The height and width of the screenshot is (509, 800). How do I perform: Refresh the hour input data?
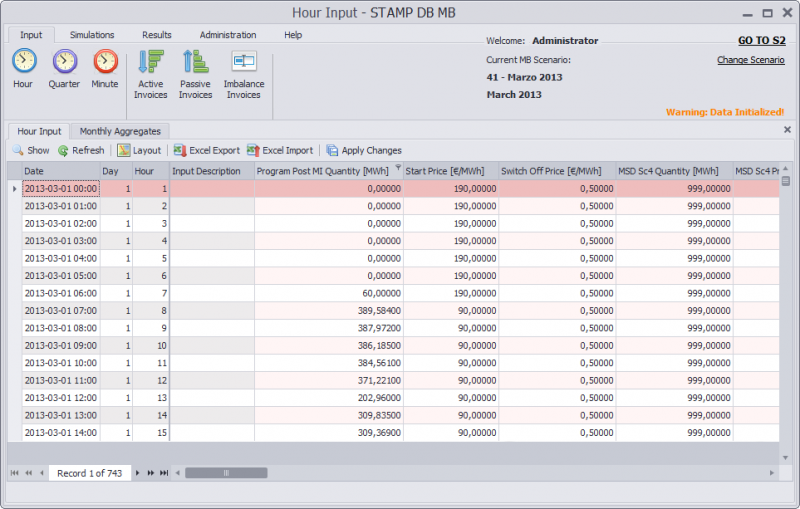point(80,150)
